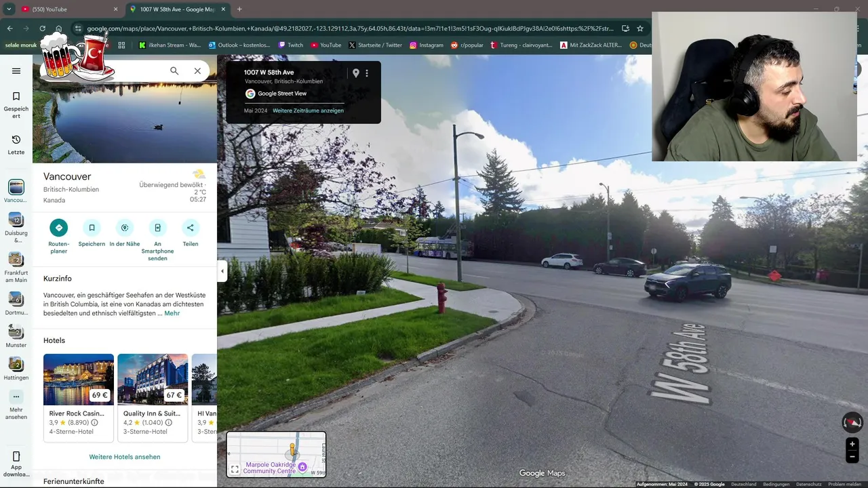The width and height of the screenshot is (868, 488).
Task: Open the Letzte recent history
Action: click(16, 144)
